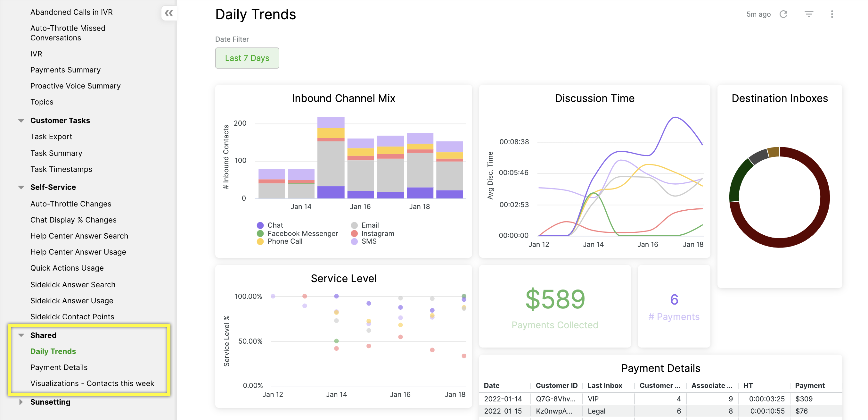Viewport: 868px width, 420px height.
Task: Select Daily Trends from Shared menu
Action: click(53, 350)
